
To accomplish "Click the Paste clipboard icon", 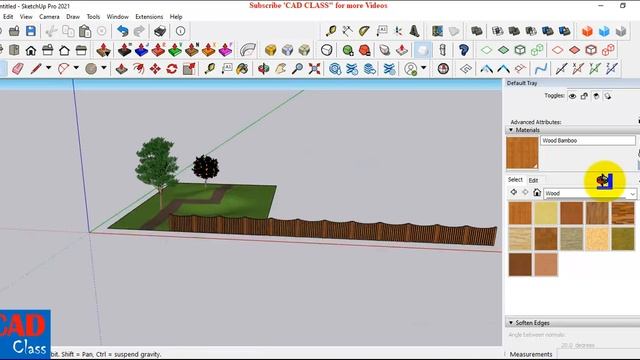I will coord(85,31).
